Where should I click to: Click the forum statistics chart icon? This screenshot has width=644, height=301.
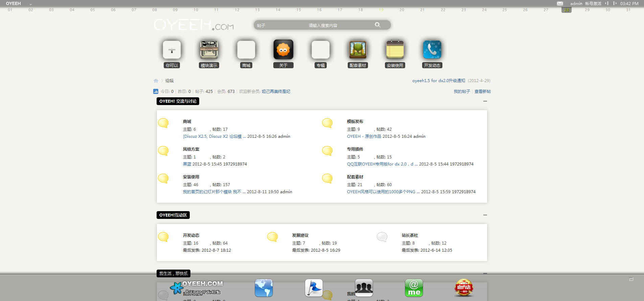pyautogui.click(x=156, y=91)
